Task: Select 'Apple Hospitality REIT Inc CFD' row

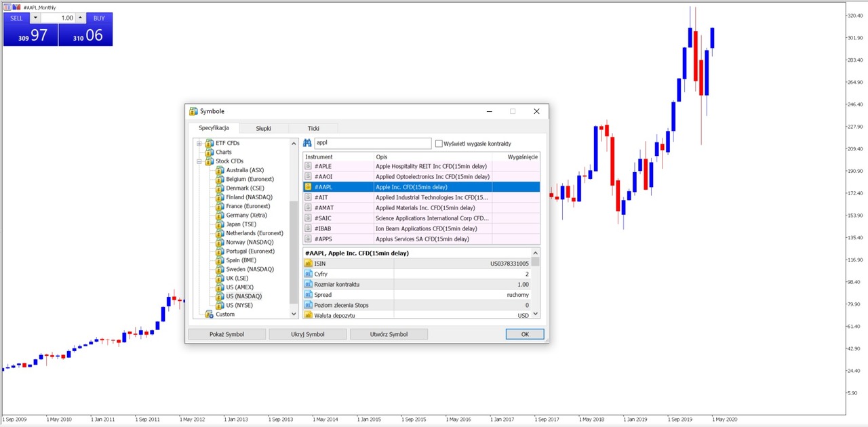Action: coord(421,166)
